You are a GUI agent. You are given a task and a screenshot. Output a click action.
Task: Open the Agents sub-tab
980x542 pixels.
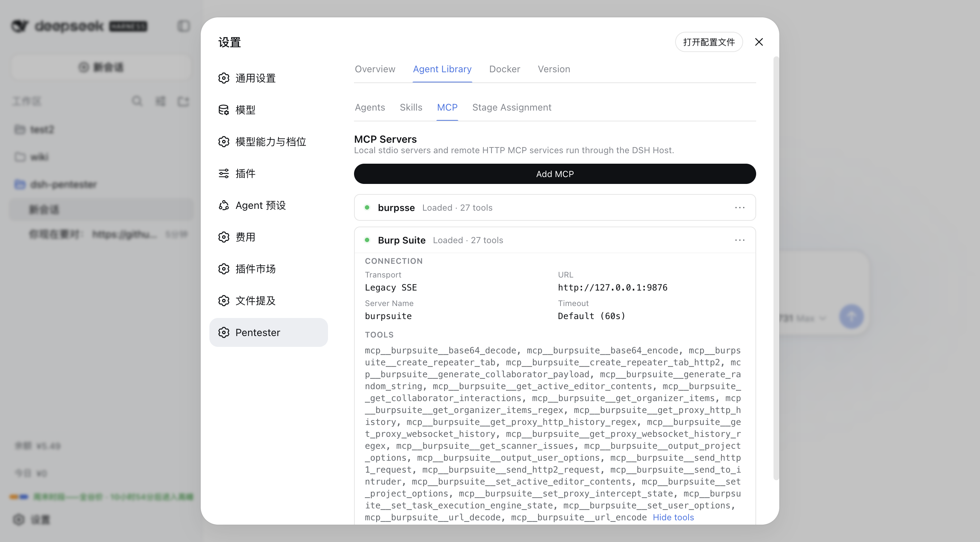pyautogui.click(x=370, y=108)
